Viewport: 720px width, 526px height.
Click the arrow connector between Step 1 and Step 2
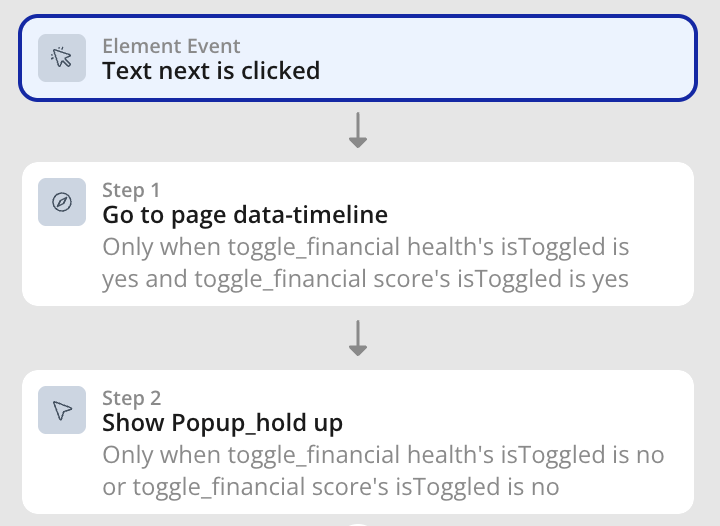click(358, 338)
